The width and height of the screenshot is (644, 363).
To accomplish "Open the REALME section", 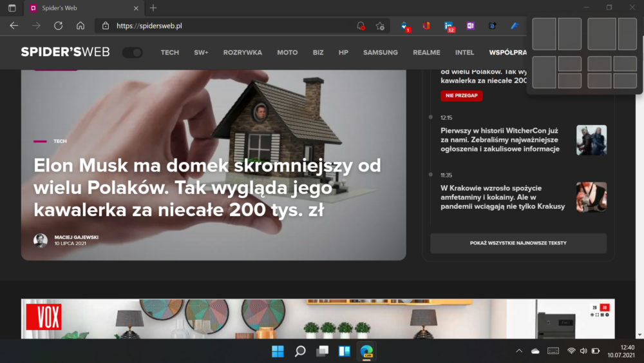I will pyautogui.click(x=426, y=53).
